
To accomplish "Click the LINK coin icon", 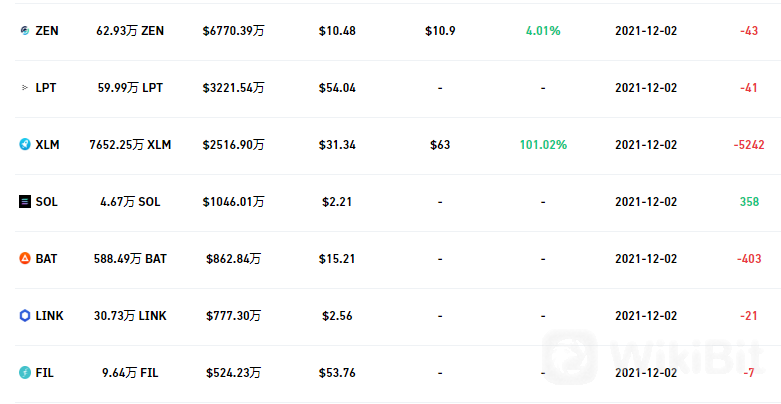I will point(25,316).
